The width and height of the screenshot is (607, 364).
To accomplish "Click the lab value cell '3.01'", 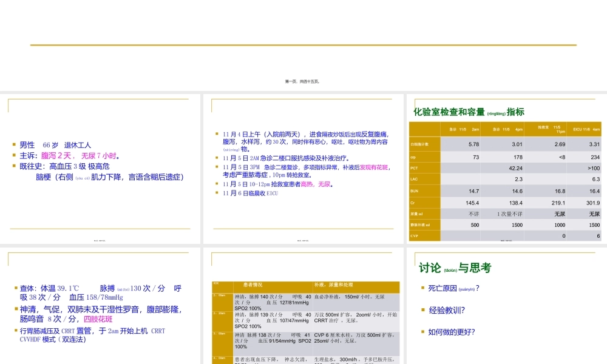I will [x=502, y=144].
